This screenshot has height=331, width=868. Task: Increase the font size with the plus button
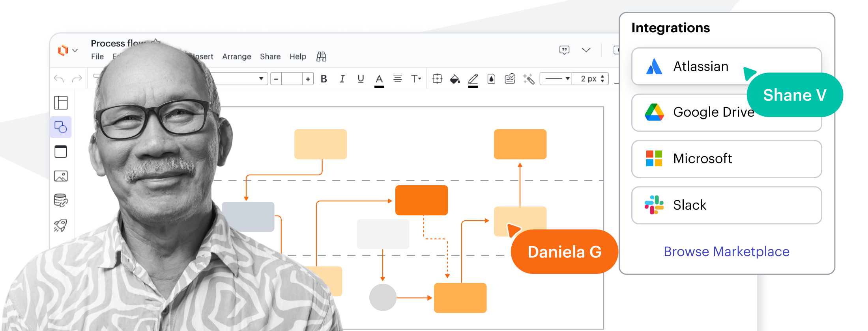pos(308,79)
